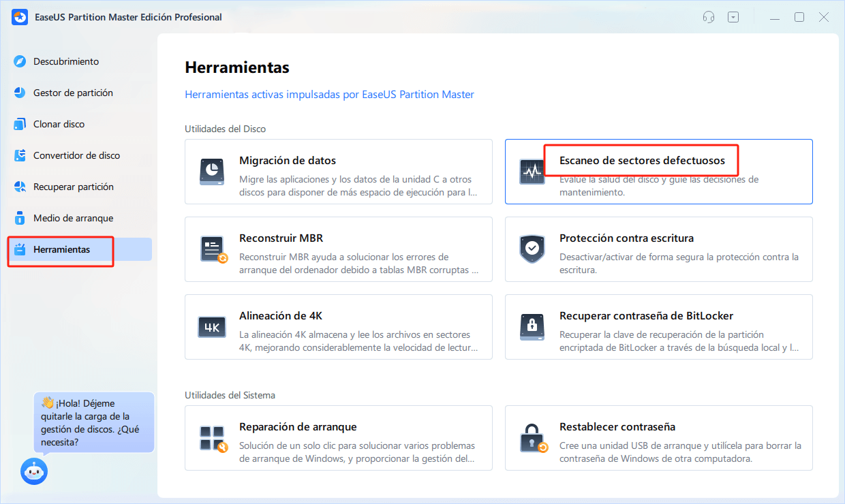Click 'Solución de un solo clic' description
The width and height of the screenshot is (845, 504).
pyautogui.click(x=357, y=452)
